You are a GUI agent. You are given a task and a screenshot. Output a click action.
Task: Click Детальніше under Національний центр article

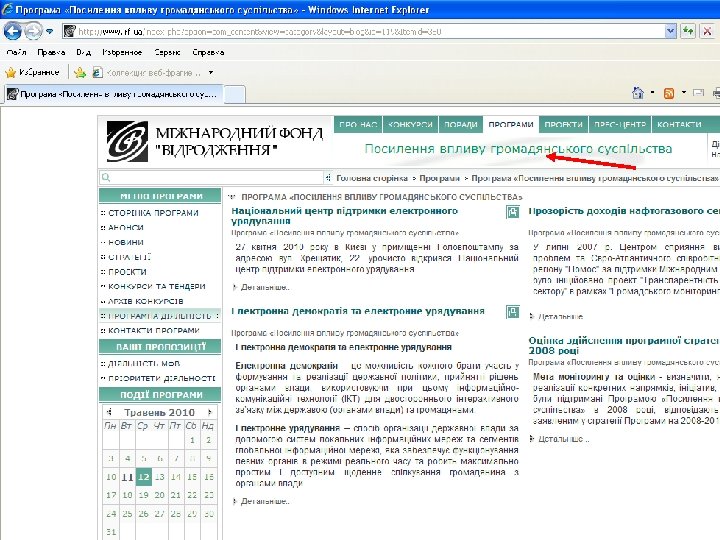(x=265, y=287)
